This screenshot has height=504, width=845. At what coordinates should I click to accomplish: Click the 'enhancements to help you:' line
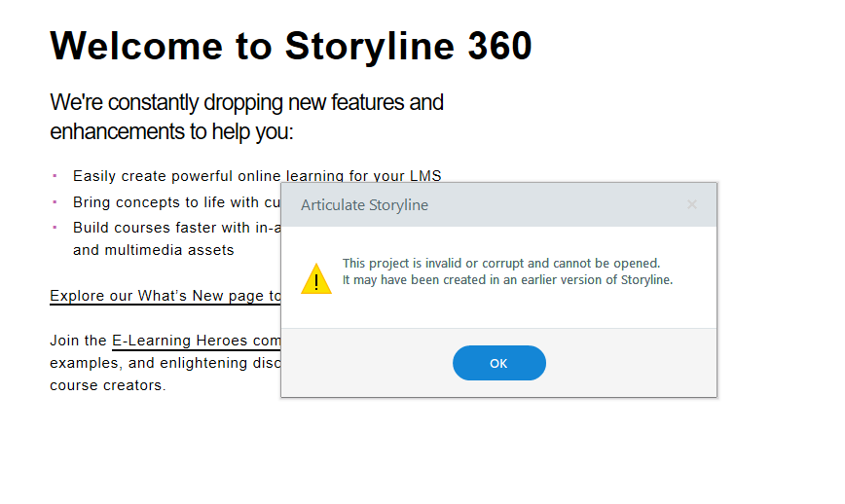[171, 131]
